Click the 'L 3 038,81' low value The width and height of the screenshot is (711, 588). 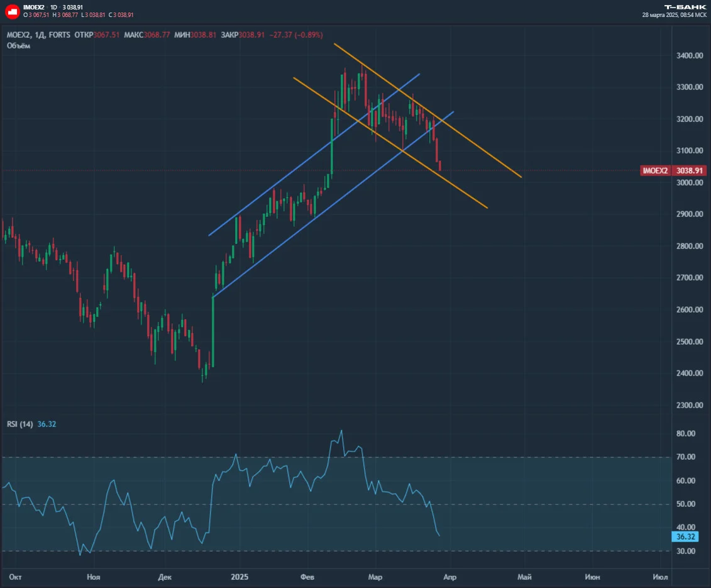pyautogui.click(x=93, y=15)
